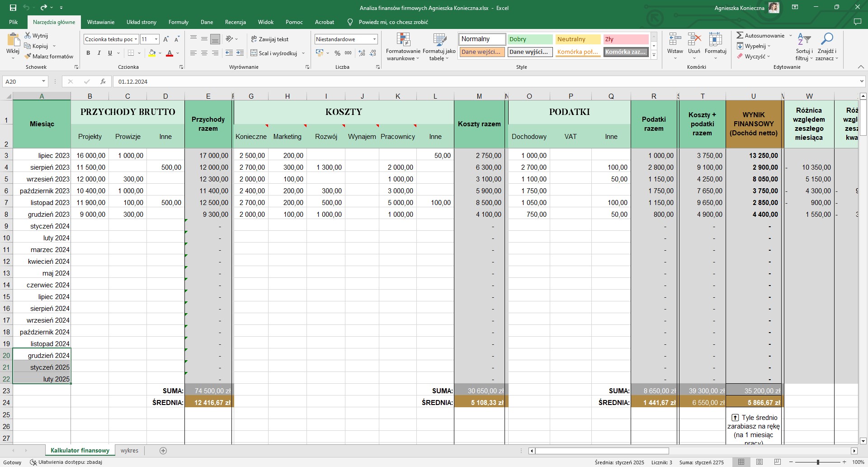Toggle italic formatting button

(x=99, y=53)
